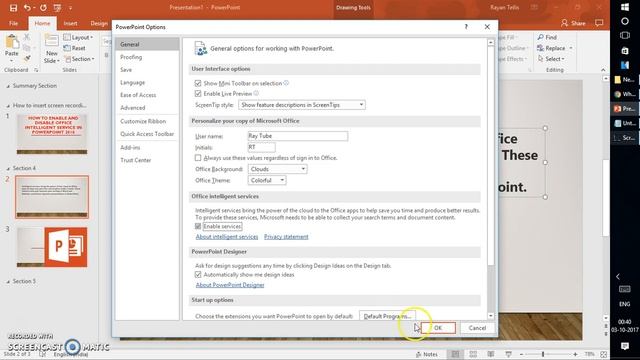Open the File tab
The width and height of the screenshot is (640, 360).
pos(13,23)
